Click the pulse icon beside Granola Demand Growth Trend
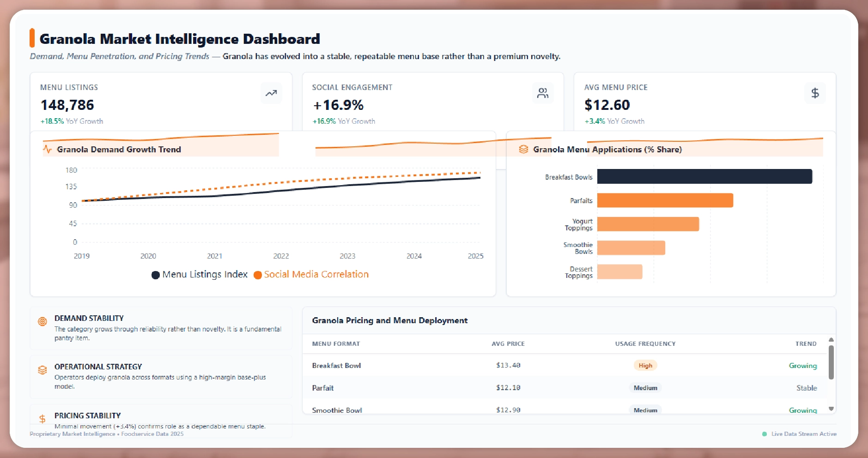 [x=48, y=149]
